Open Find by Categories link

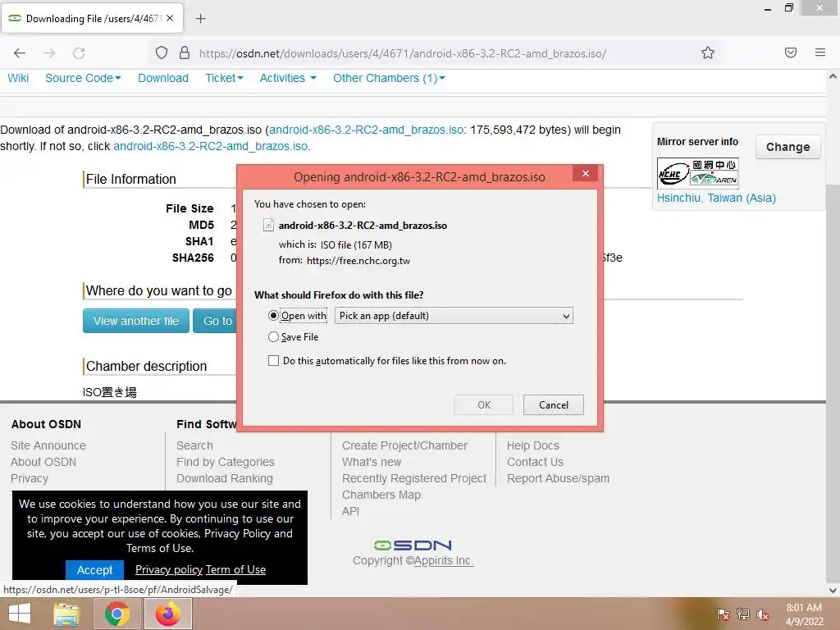[x=226, y=462]
